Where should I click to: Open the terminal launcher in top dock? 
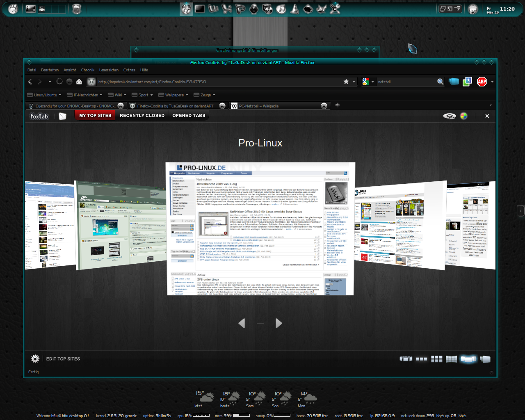click(x=200, y=9)
